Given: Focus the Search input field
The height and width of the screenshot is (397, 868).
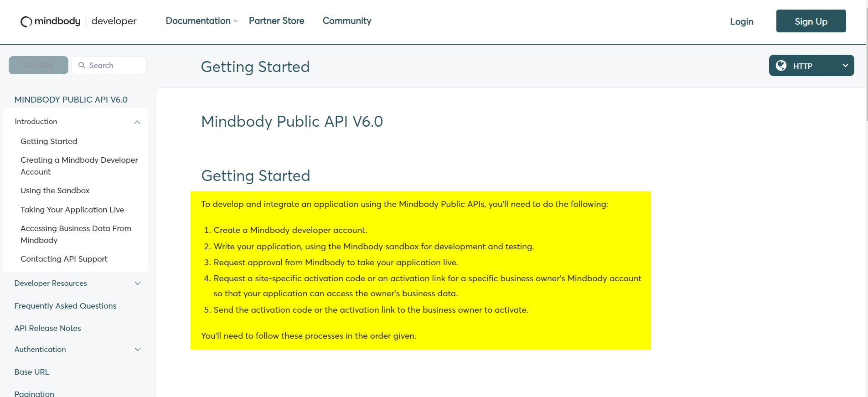Looking at the screenshot, I should 109,65.
